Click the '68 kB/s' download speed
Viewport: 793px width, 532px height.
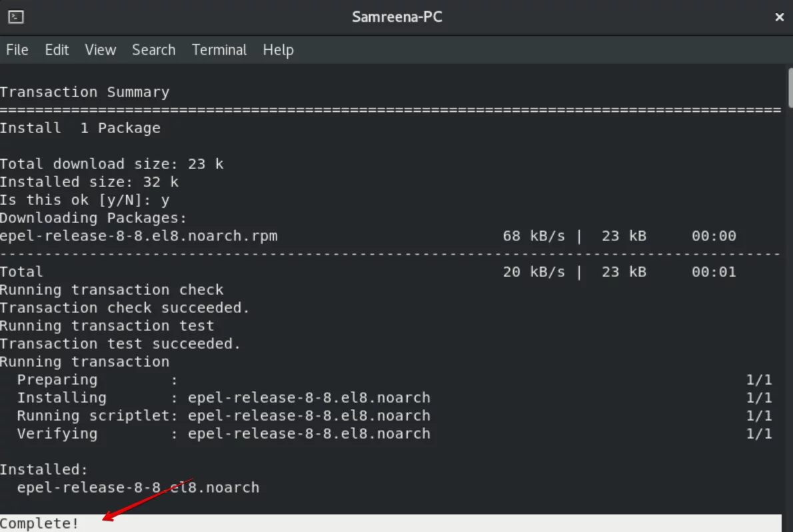[534, 236]
